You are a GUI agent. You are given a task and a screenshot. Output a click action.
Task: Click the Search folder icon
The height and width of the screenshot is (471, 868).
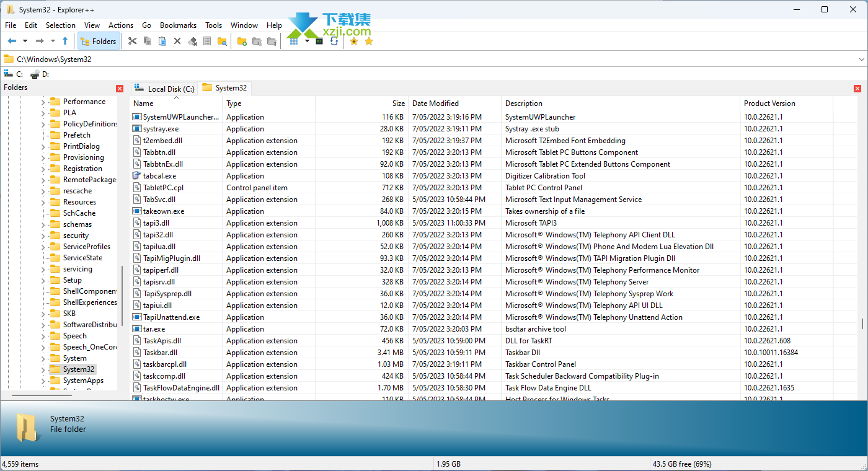click(x=222, y=41)
